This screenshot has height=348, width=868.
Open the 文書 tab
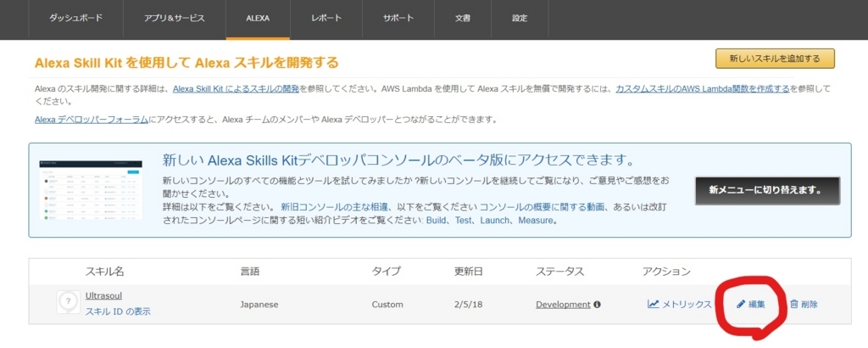click(463, 19)
